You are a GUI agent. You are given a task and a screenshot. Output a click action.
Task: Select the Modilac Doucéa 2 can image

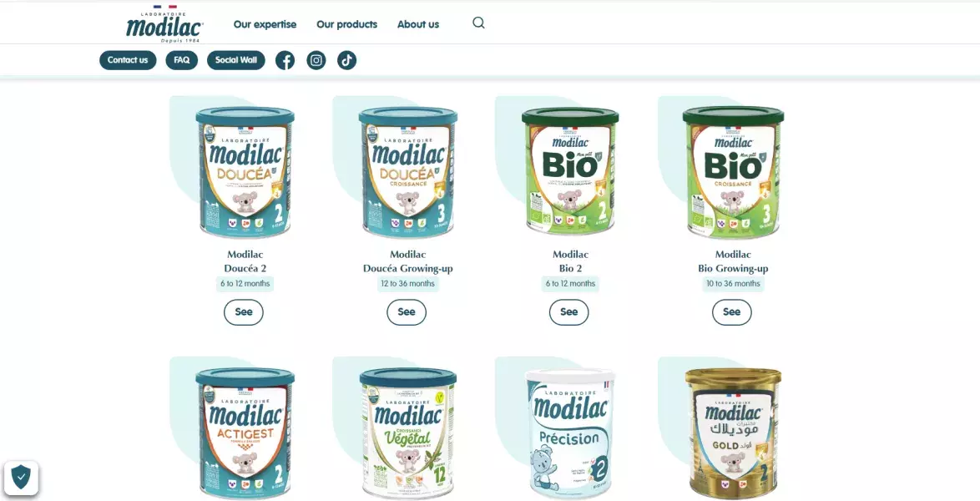(245, 172)
